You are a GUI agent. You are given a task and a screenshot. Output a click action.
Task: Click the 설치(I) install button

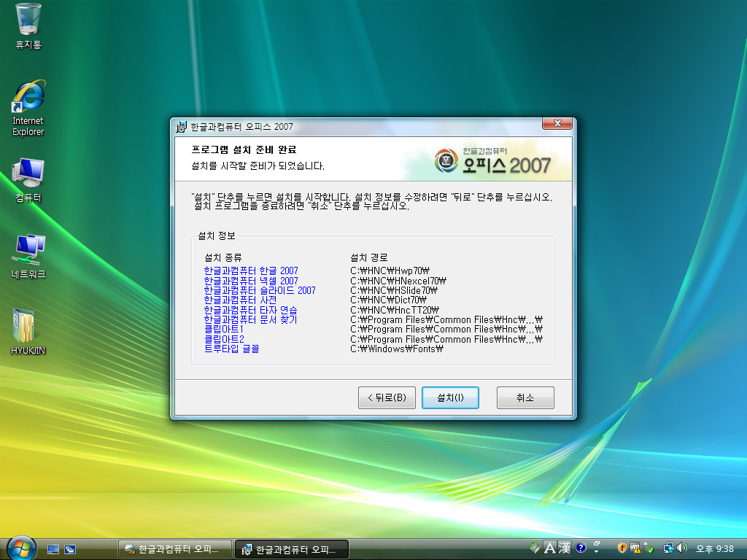click(450, 397)
